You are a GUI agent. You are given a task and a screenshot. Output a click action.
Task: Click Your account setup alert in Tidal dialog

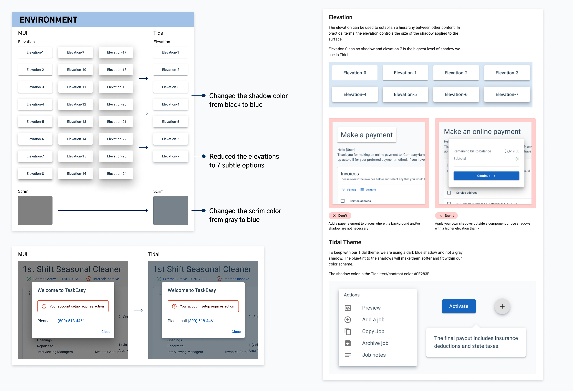pyautogui.click(x=203, y=307)
